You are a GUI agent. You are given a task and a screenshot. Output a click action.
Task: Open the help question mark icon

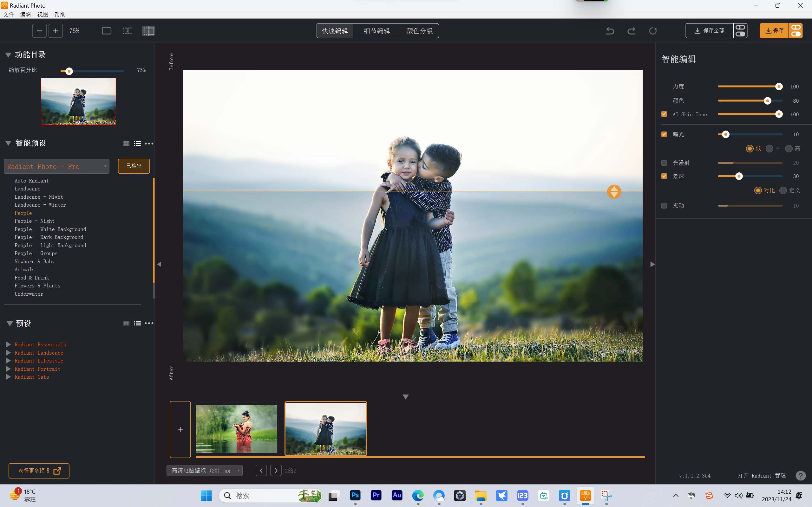(x=801, y=476)
